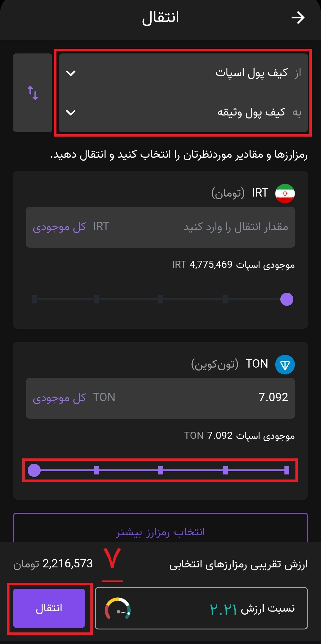This screenshot has height=644, width=321.
Task: Open source wallet chevron arrow
Action: (x=71, y=73)
